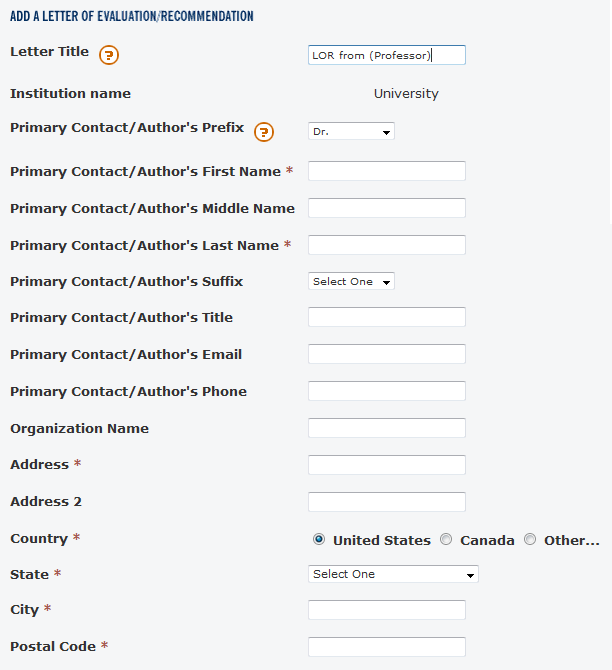This screenshot has height=670, width=612.
Task: Open the Letter Title help icon
Action: (109, 55)
